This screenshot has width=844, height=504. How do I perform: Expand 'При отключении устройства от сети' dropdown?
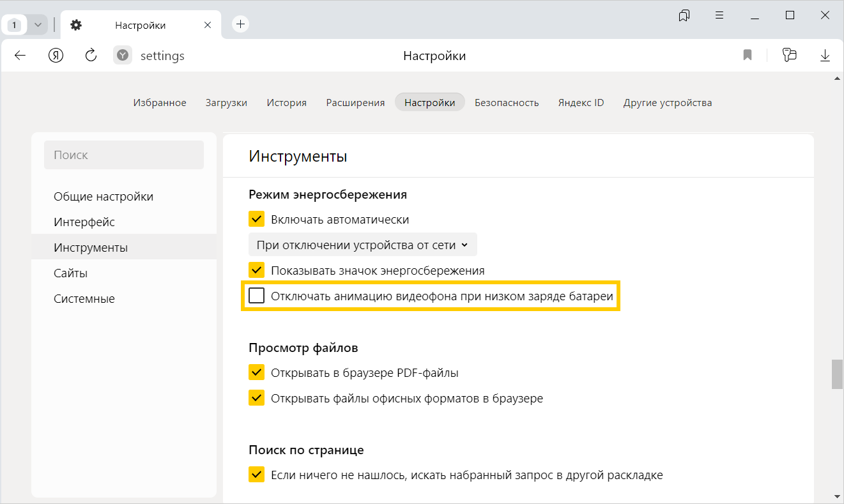(x=362, y=245)
